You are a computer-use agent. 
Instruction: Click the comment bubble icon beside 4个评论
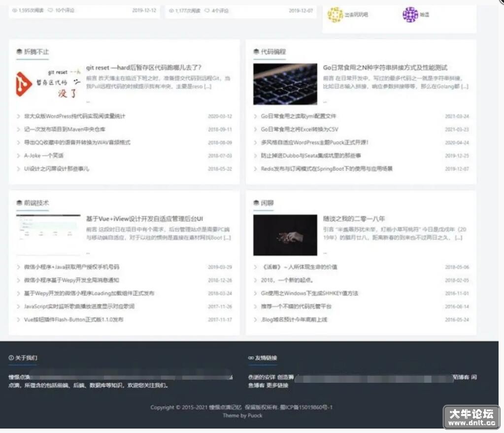coord(207,11)
